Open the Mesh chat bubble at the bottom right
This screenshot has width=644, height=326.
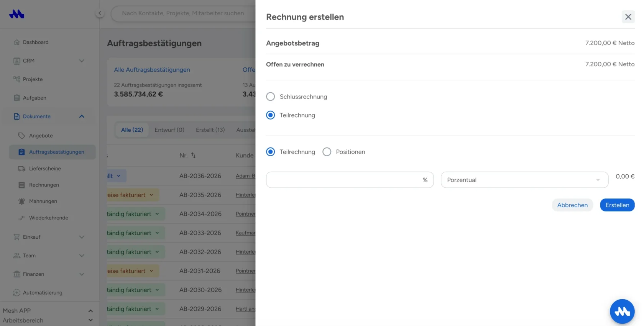coord(622,311)
